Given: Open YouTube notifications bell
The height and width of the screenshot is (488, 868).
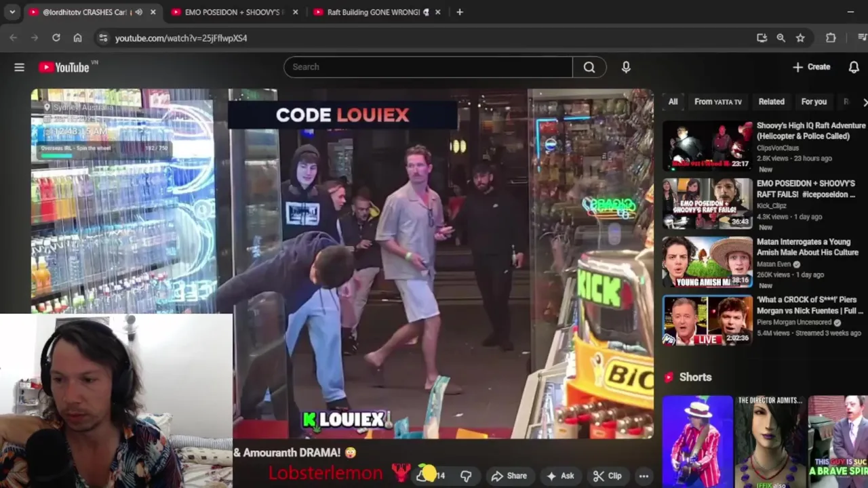Looking at the screenshot, I should tap(854, 67).
